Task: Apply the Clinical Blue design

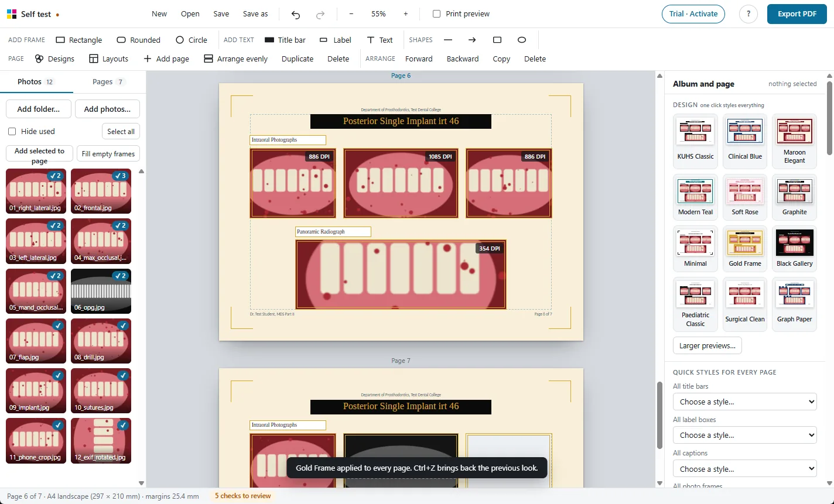Action: pos(745,140)
